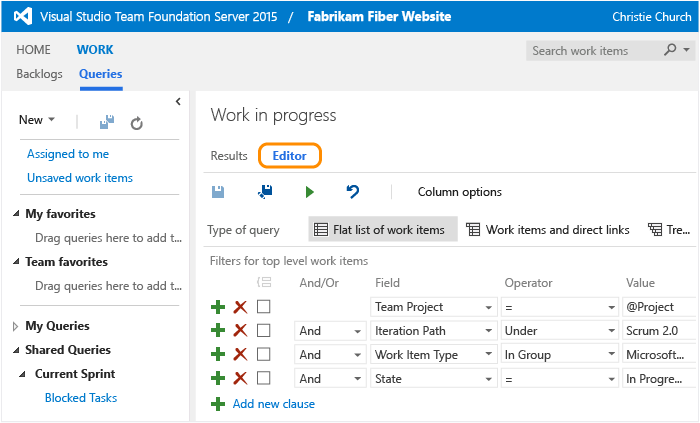Image resolution: width=700 pixels, height=423 pixels.
Task: Collapse the Team favorites section
Action: [16, 261]
